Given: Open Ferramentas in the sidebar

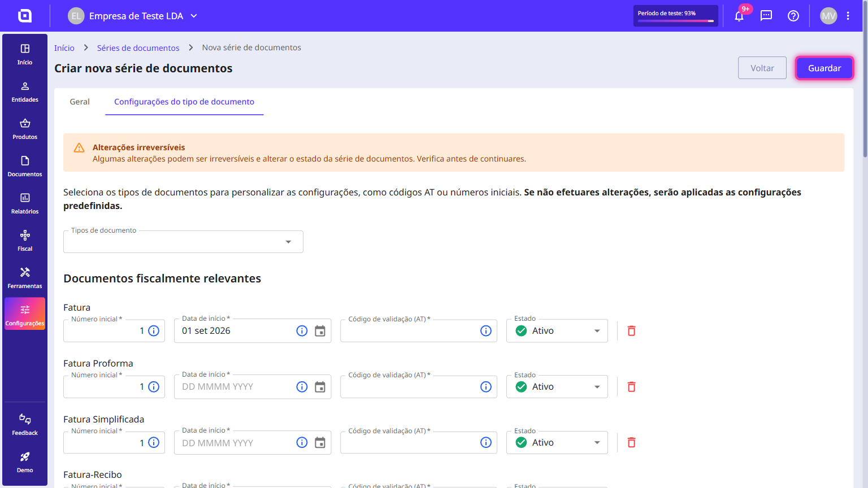Looking at the screenshot, I should point(25,278).
